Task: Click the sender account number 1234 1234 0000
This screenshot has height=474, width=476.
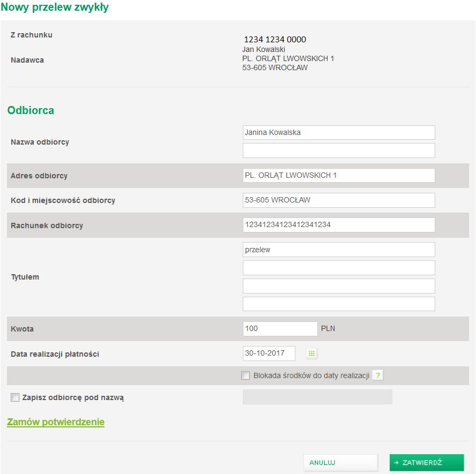Action: tap(275, 40)
